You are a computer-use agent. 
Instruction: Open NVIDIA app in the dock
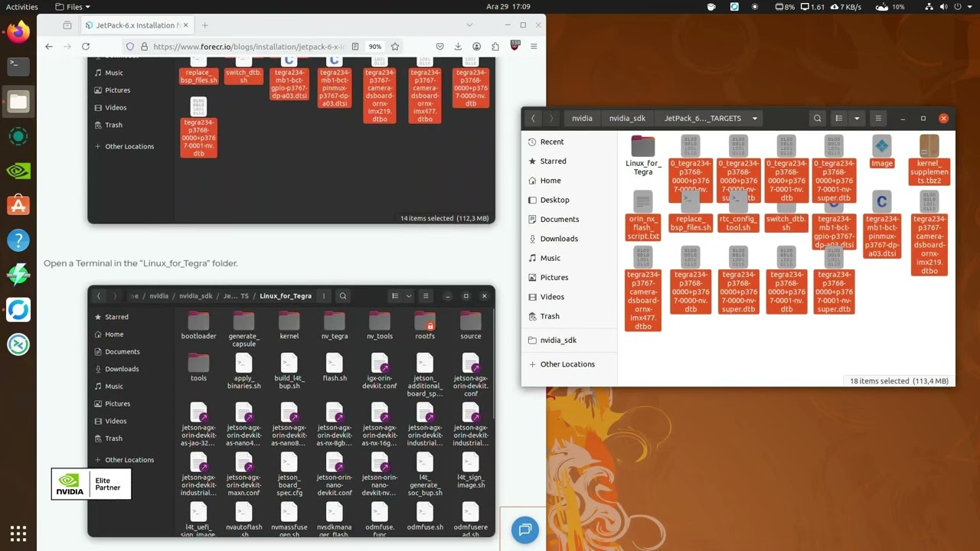pos(18,171)
